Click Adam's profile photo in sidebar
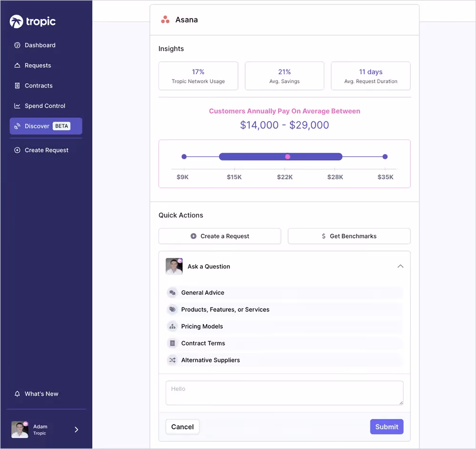The image size is (476, 449). tap(20, 429)
